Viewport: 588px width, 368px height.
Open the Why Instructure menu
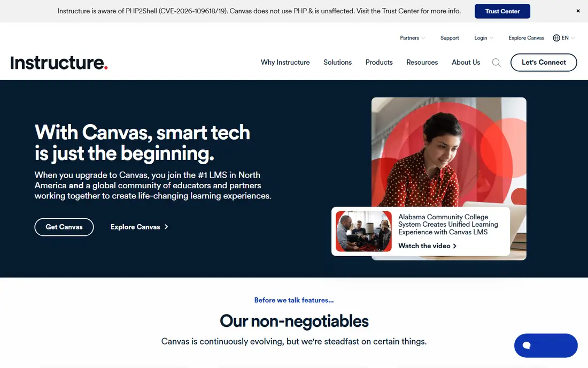click(285, 62)
